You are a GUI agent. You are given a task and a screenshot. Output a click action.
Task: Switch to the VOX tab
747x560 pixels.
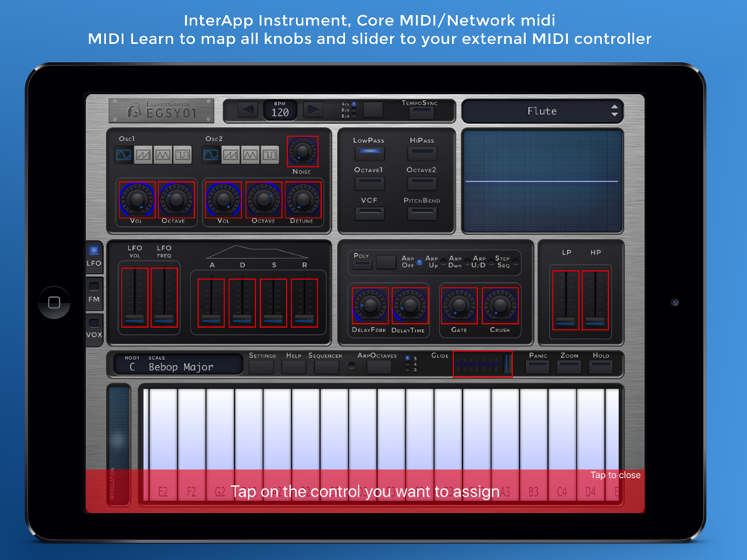pos(94,328)
